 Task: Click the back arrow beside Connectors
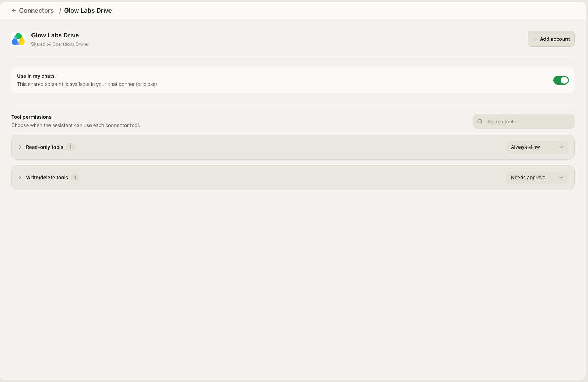(14, 11)
